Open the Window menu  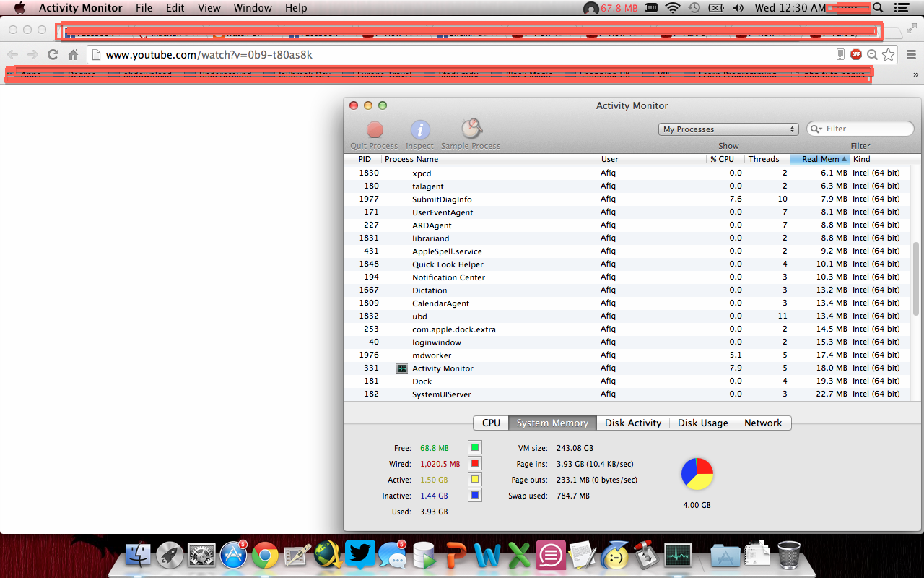pos(253,8)
